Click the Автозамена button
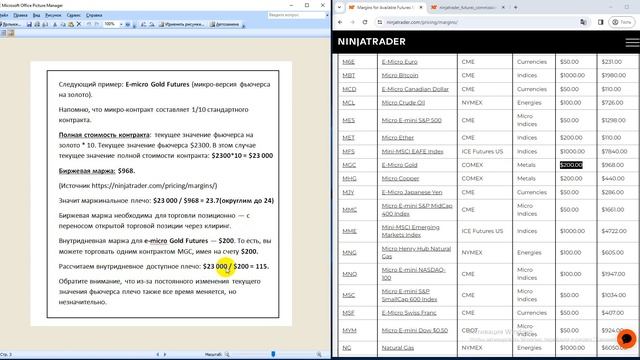The image size is (640, 360). (224, 24)
